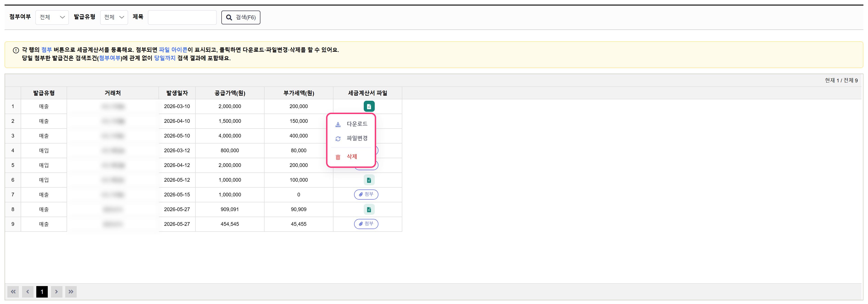Go to the previous page arrow
868x304 pixels.
[x=28, y=292]
